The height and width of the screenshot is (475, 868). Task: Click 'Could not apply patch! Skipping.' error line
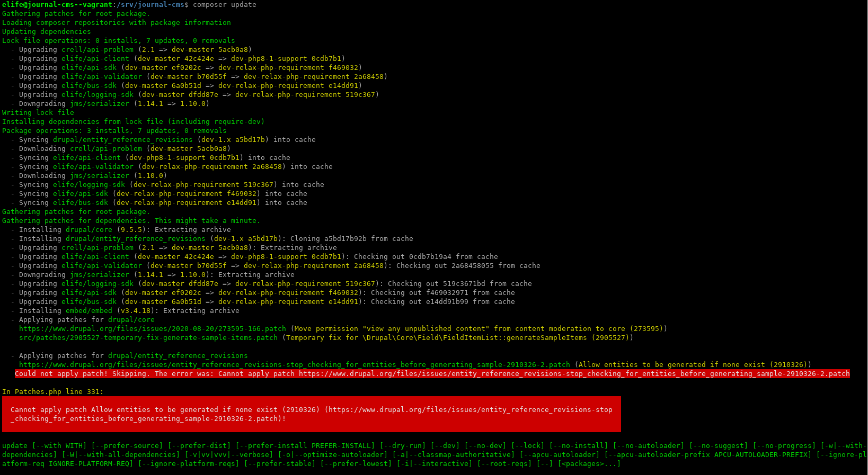pos(432,374)
